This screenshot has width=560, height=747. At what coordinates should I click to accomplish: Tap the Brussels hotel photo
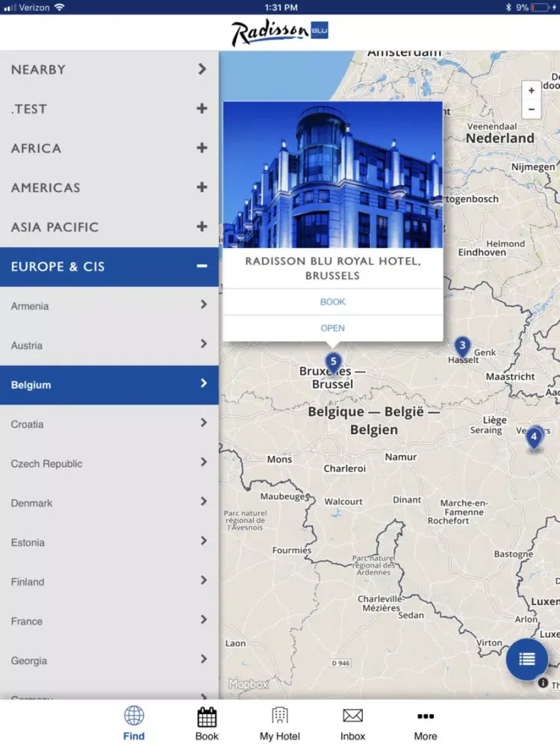click(x=333, y=174)
